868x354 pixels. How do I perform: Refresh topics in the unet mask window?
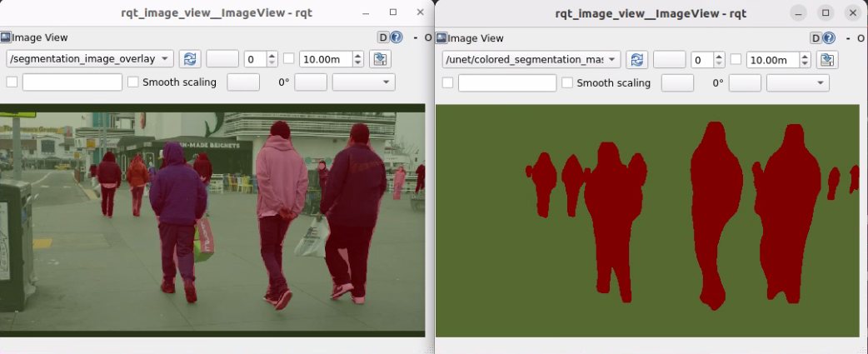[x=637, y=59]
